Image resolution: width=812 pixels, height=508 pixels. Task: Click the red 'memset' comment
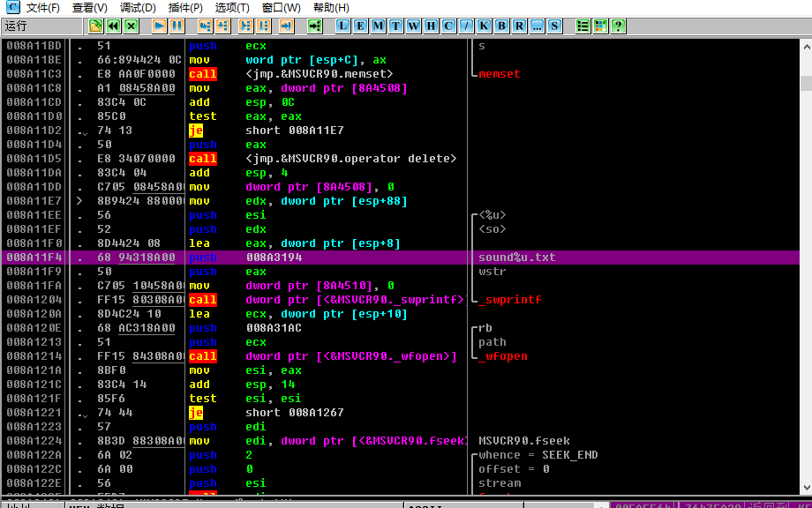[x=500, y=74]
